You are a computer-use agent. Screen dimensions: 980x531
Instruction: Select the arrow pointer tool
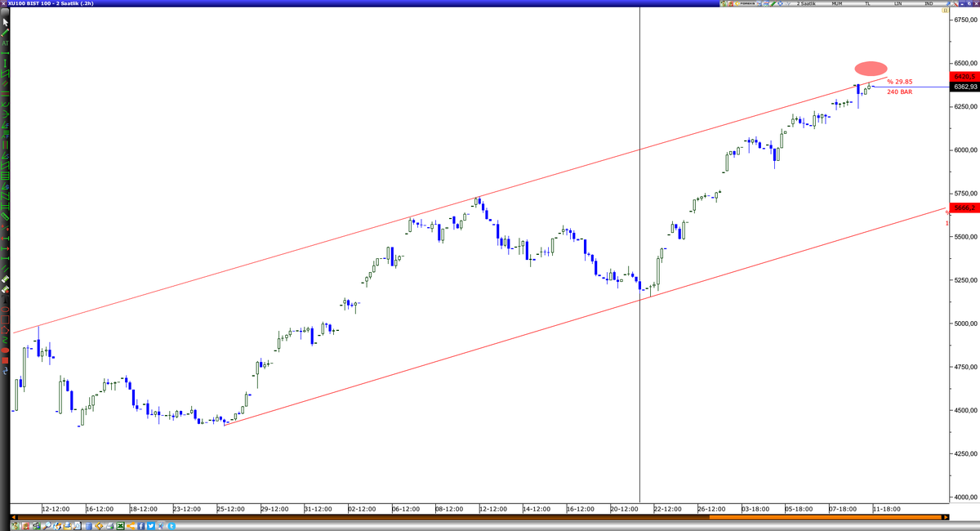point(6,21)
